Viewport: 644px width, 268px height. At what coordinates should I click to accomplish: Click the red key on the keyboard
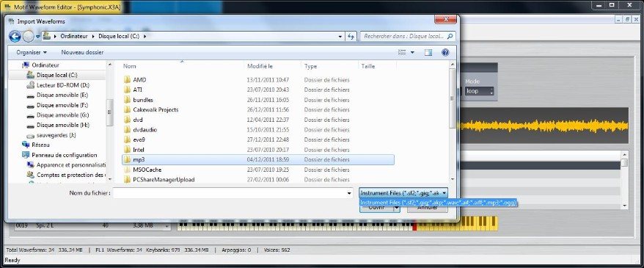coord(415,226)
